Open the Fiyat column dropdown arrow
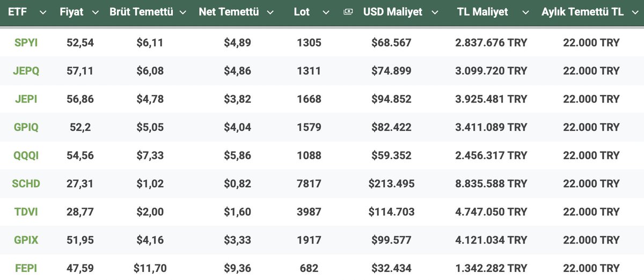This screenshot has height=280, width=644. coord(96,12)
